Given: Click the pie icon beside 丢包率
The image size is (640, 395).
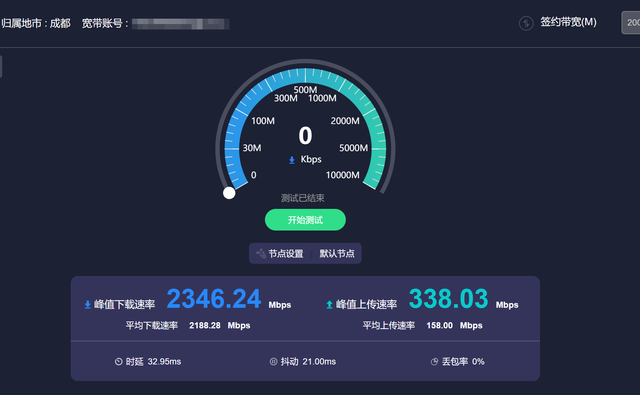Looking at the screenshot, I should (434, 362).
